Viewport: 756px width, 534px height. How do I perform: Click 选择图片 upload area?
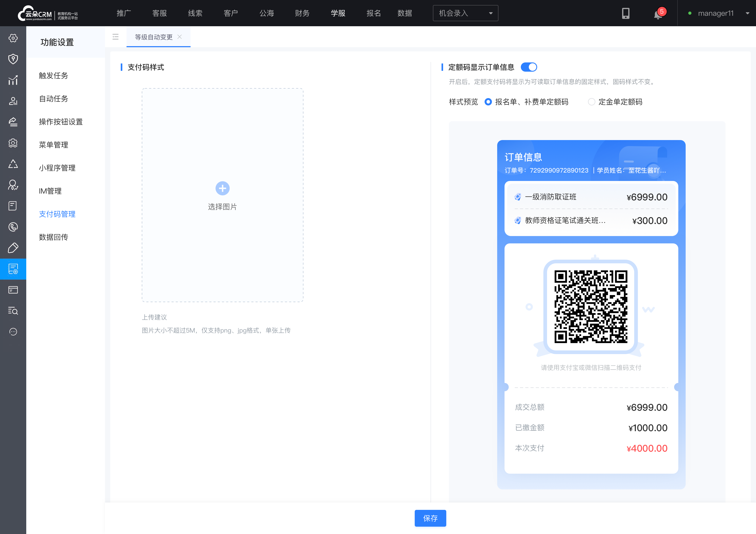[x=223, y=195]
